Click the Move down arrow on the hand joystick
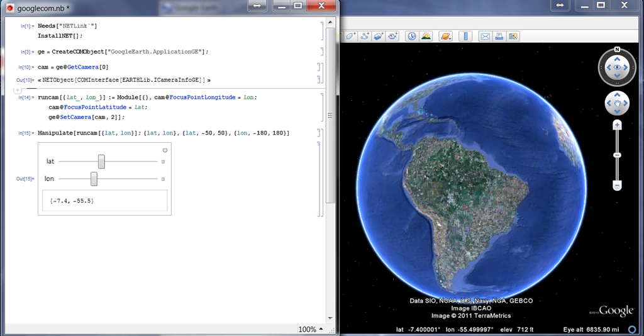The height and width of the screenshot is (336, 644). tap(617, 111)
